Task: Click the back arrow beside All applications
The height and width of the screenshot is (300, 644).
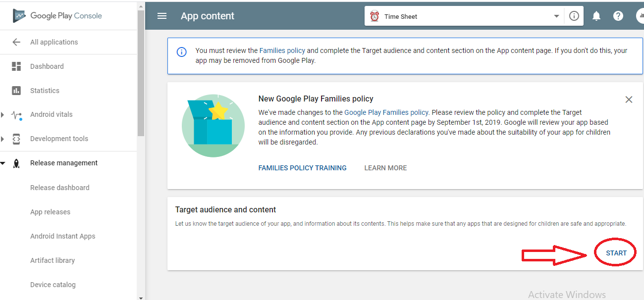Action: pos(16,42)
